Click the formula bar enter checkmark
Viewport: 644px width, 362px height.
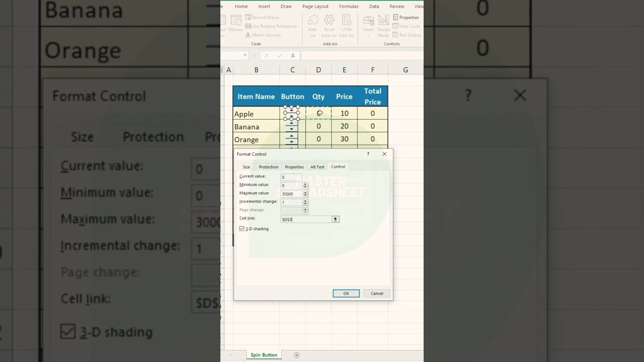coord(280,55)
